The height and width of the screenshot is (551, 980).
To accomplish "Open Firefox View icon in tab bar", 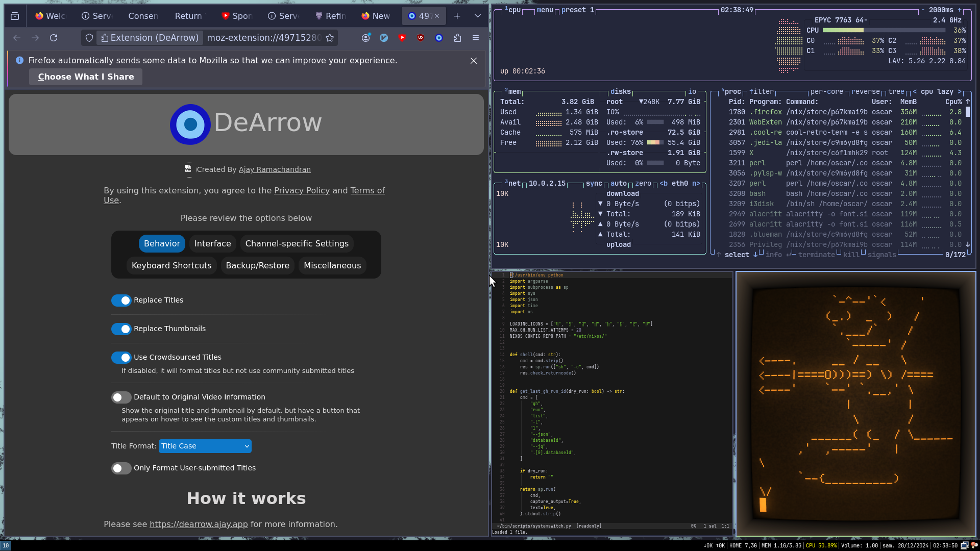I will (15, 16).
